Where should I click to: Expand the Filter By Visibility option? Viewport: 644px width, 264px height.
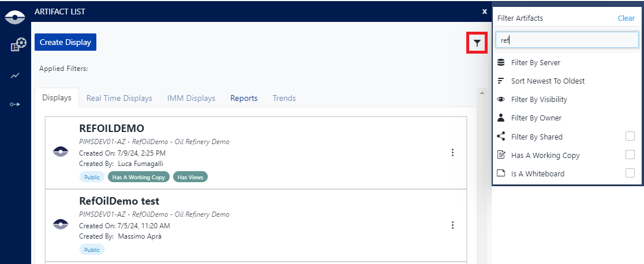click(539, 99)
